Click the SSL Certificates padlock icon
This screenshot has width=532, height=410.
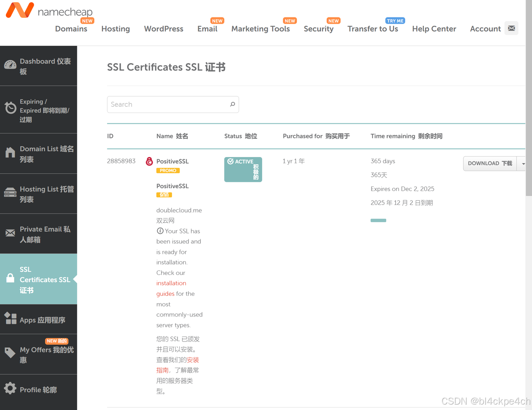(x=10, y=278)
